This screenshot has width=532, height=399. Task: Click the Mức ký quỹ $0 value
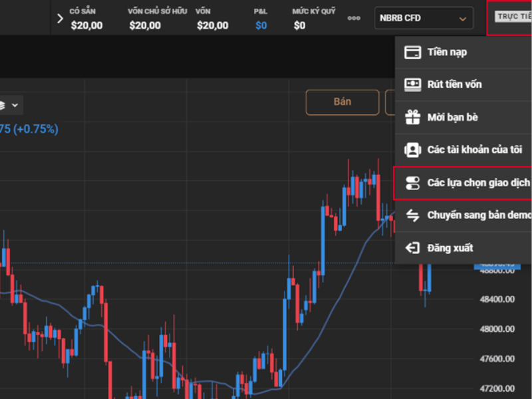pyautogui.click(x=299, y=25)
